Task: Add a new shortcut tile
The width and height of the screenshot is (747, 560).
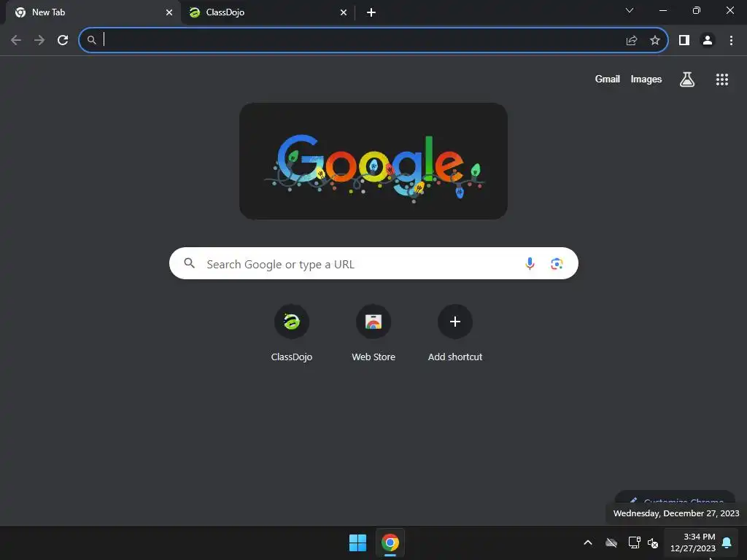Action: pos(455,333)
